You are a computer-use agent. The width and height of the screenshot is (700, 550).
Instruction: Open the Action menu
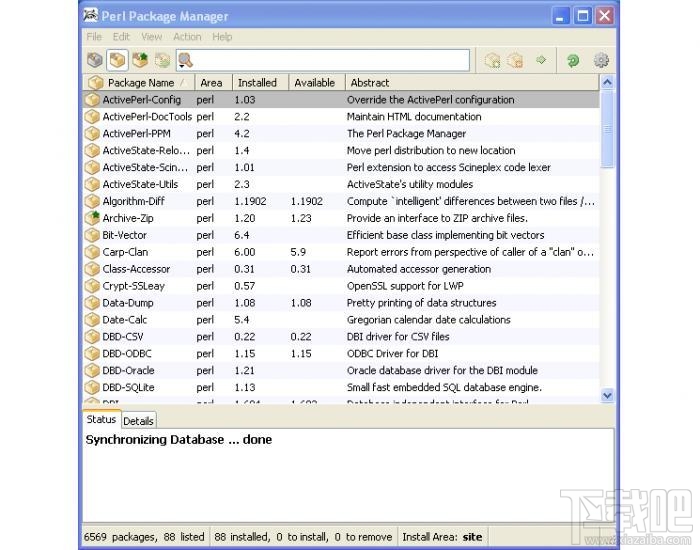(187, 37)
